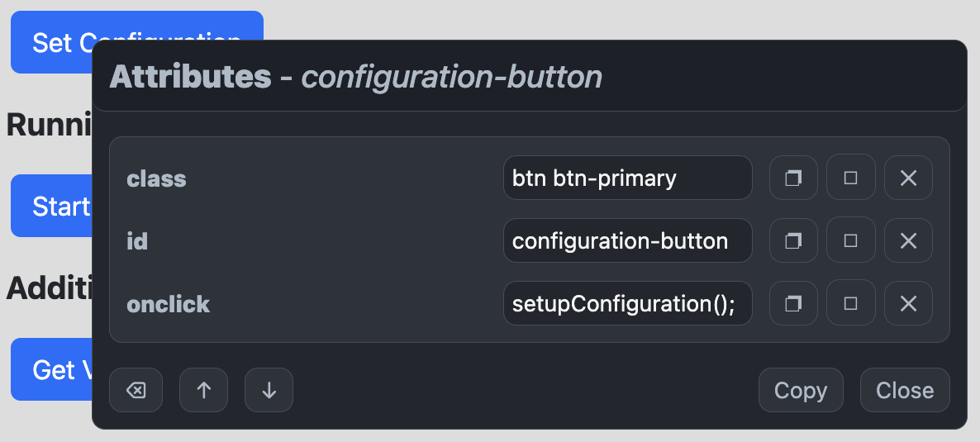Click the backspace icon button at dialog bottom
Viewport: 980px width, 442px height.
point(136,390)
